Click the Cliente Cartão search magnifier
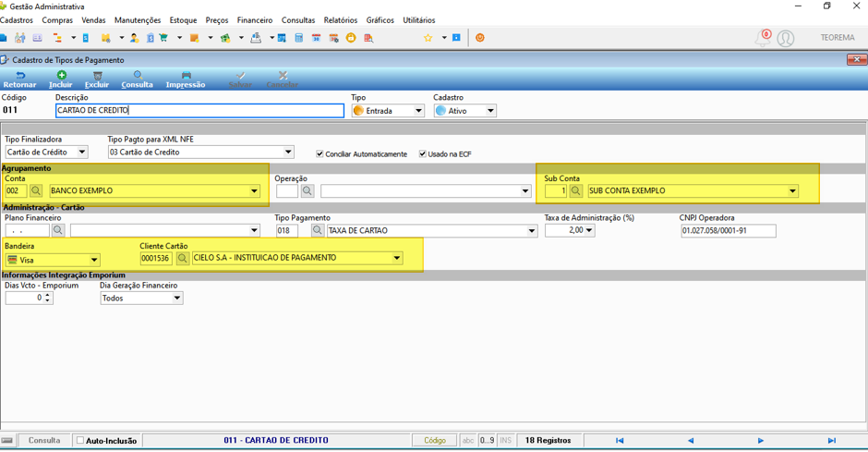Image resolution: width=868 pixels, height=452 pixels. click(x=182, y=258)
